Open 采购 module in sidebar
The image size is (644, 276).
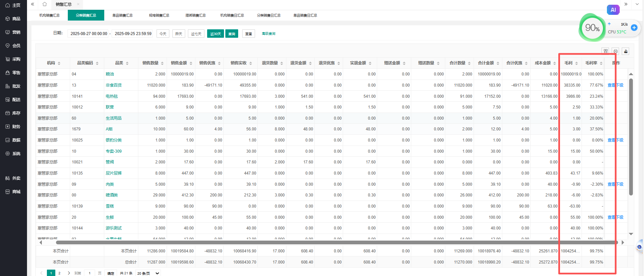pyautogui.click(x=13, y=59)
